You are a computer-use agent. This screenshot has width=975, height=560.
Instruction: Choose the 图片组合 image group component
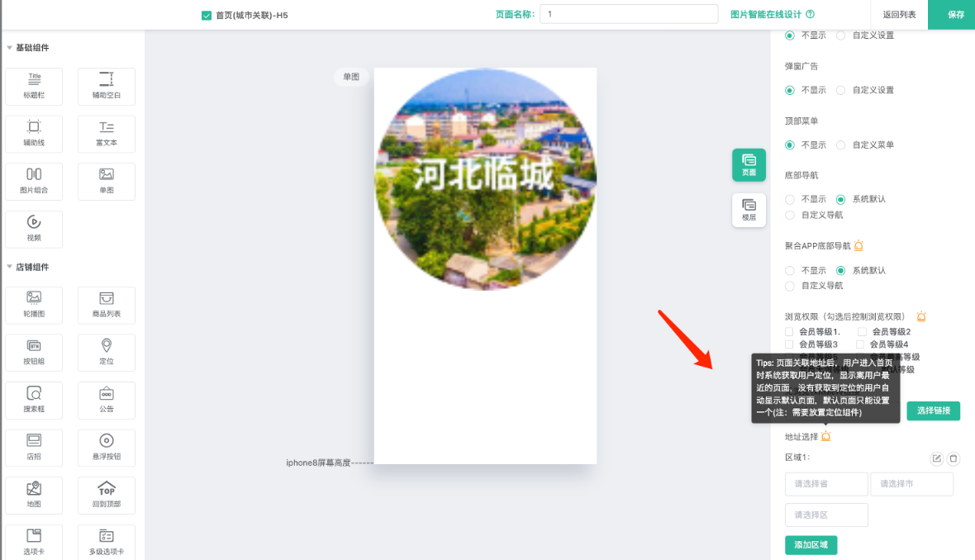(x=34, y=181)
